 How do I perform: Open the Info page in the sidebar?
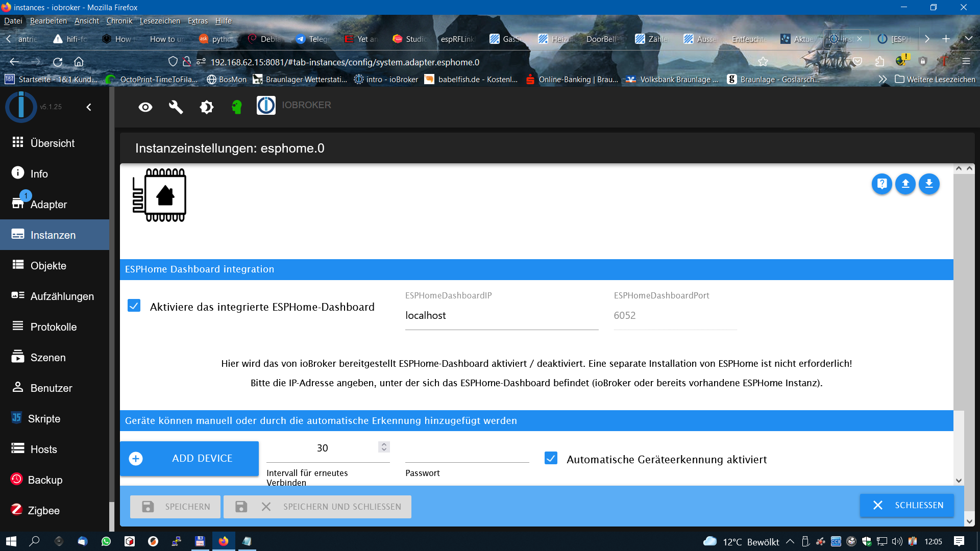tap(55, 174)
